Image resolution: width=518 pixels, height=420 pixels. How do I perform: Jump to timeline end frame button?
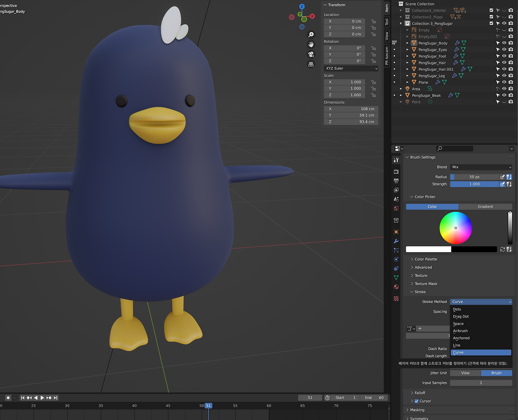(55, 398)
